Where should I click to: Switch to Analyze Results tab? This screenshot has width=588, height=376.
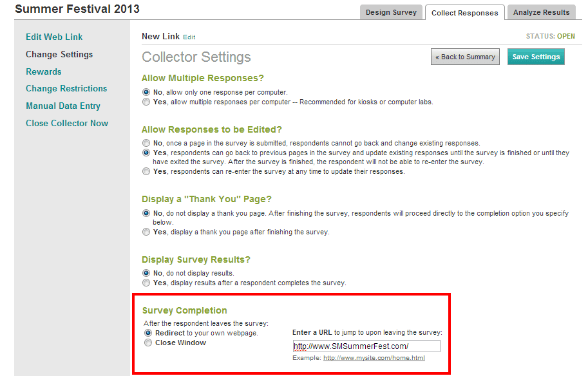(541, 12)
